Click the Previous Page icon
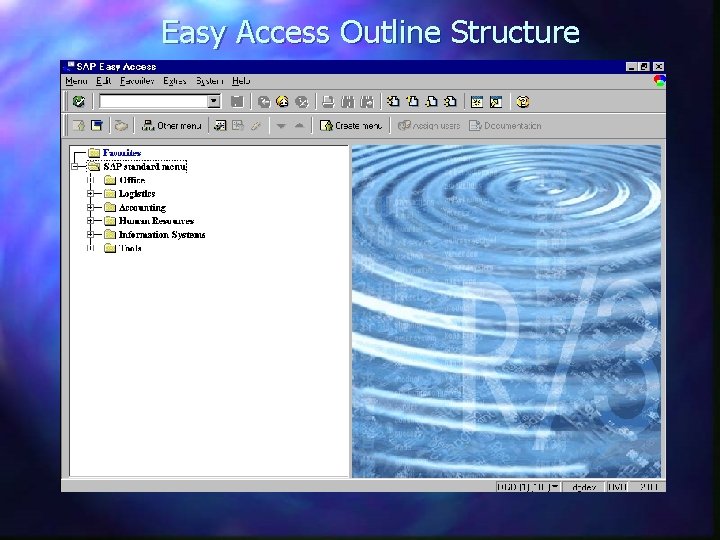Image resolution: width=720 pixels, height=540 pixels. (x=412, y=101)
